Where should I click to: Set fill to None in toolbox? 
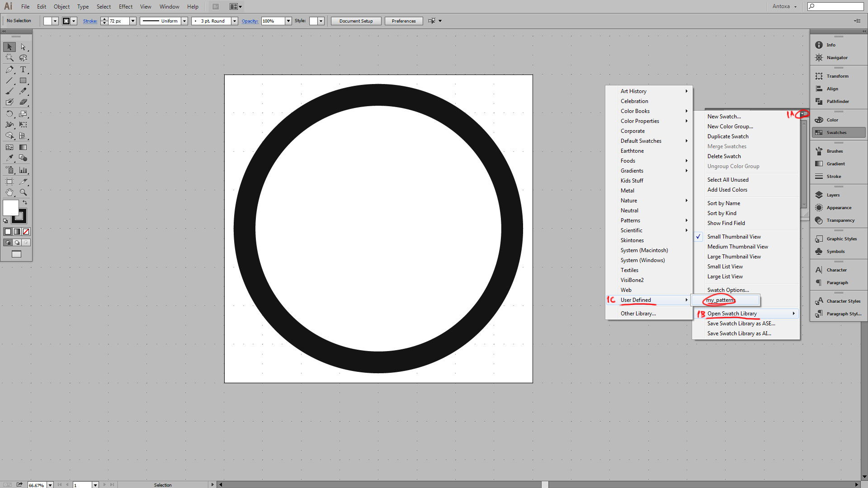(x=26, y=232)
